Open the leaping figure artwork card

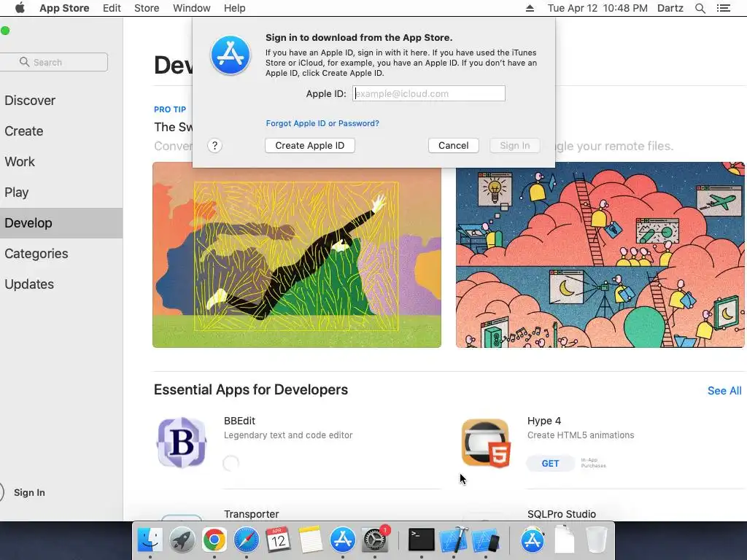coord(297,254)
